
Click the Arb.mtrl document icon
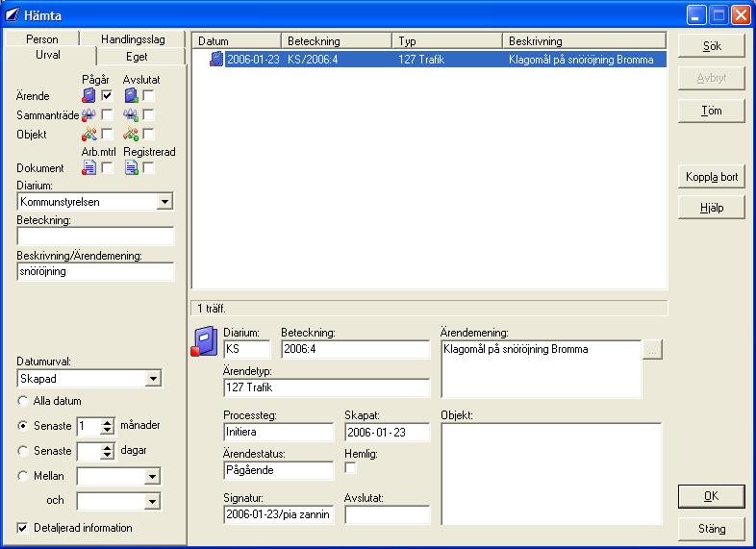88,167
